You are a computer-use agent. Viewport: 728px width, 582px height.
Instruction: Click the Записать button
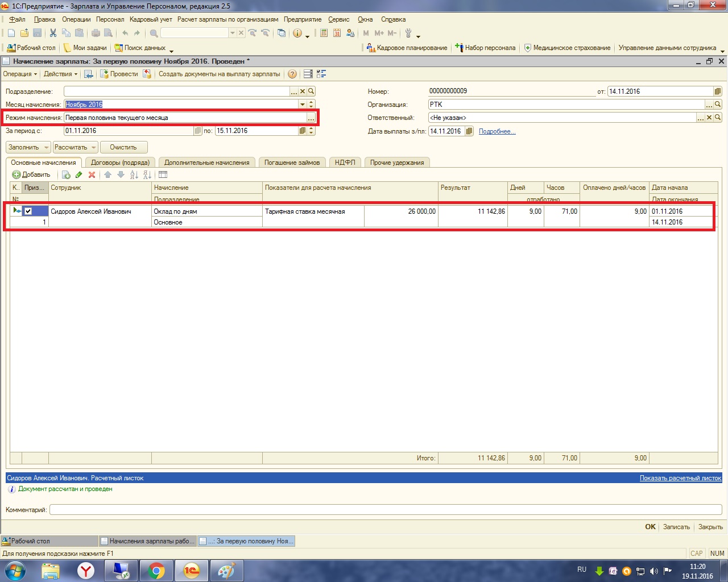(676, 527)
